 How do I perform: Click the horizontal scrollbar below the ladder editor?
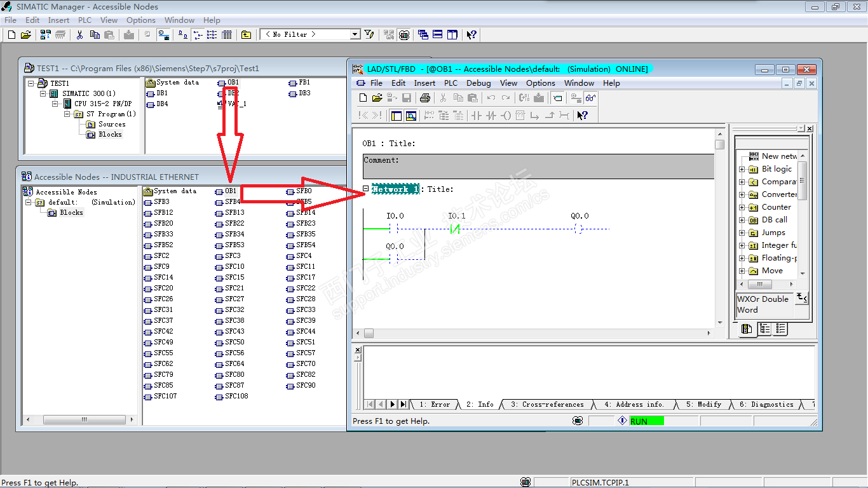coord(534,333)
